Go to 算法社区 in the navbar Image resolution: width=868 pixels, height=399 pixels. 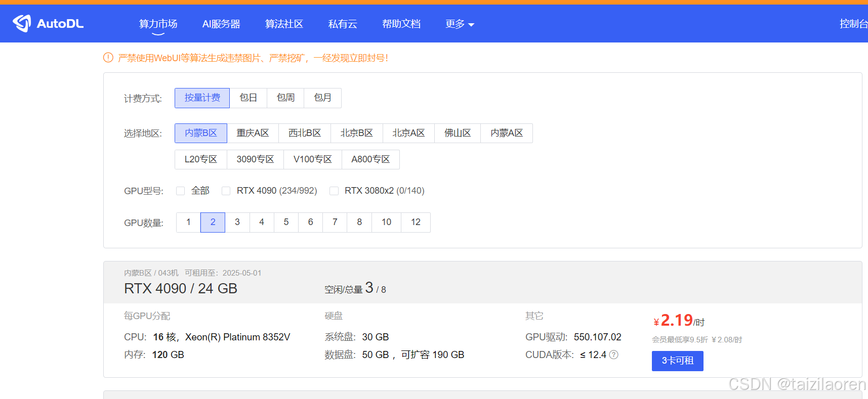[284, 24]
